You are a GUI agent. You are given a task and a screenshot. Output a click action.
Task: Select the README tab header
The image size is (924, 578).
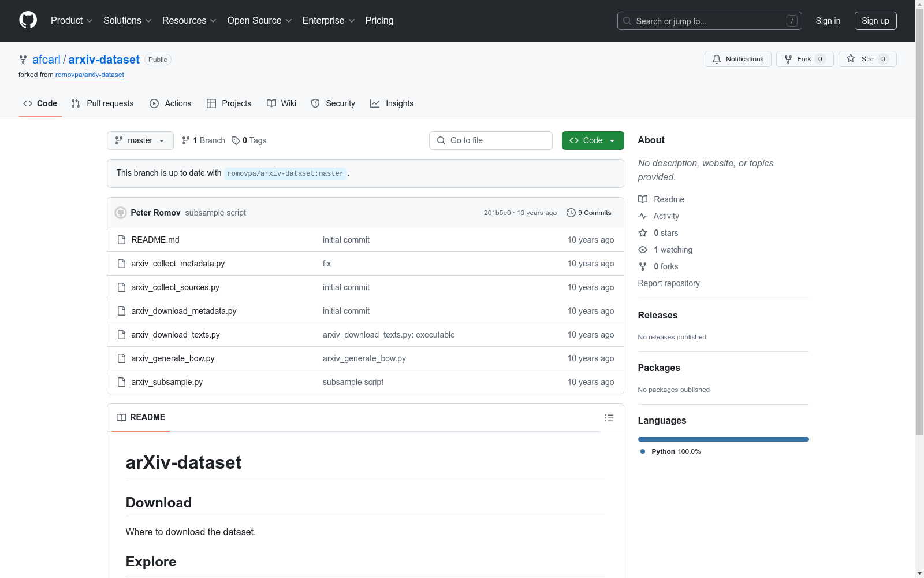141,417
